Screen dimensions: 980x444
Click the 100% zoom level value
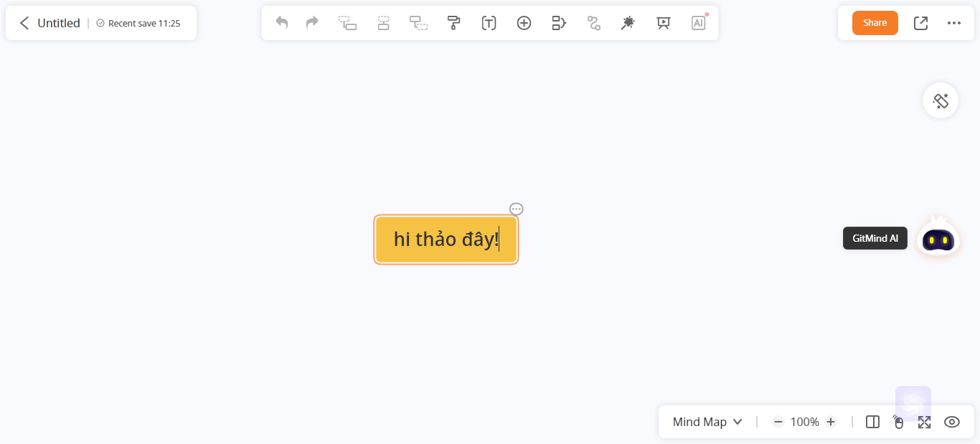[x=805, y=422]
